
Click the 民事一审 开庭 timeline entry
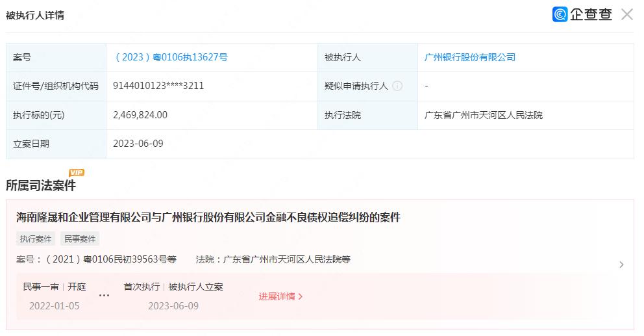coord(55,296)
